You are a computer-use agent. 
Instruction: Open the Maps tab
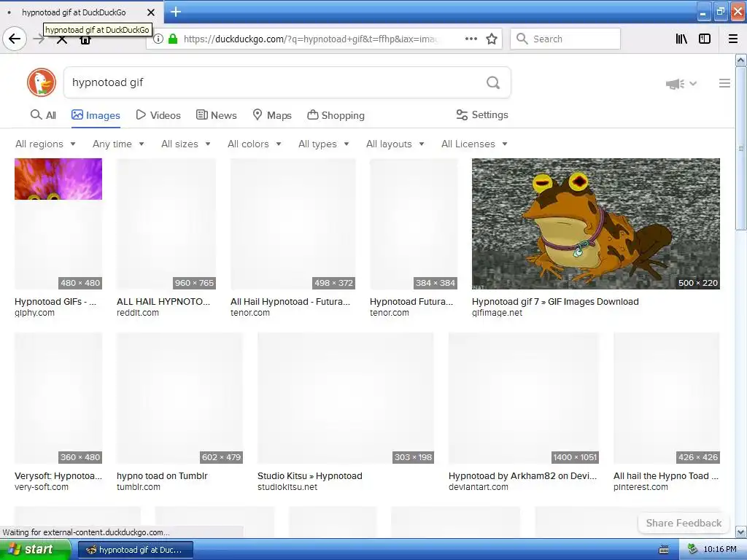click(272, 115)
